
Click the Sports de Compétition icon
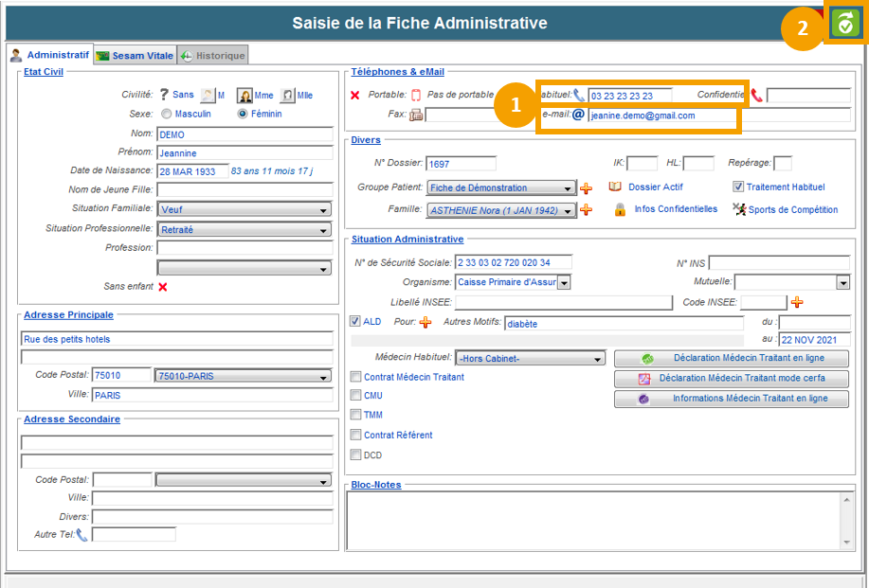739,209
